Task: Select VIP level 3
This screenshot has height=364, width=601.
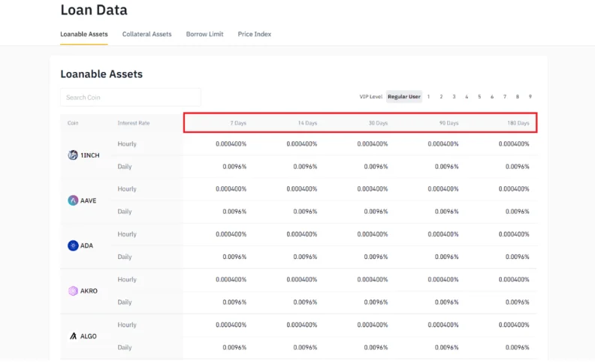Action: coord(454,97)
